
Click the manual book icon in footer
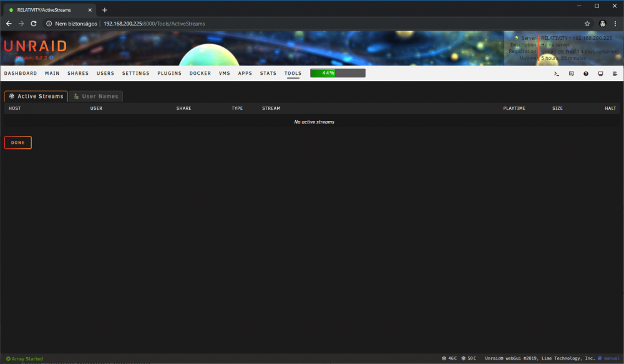600,358
